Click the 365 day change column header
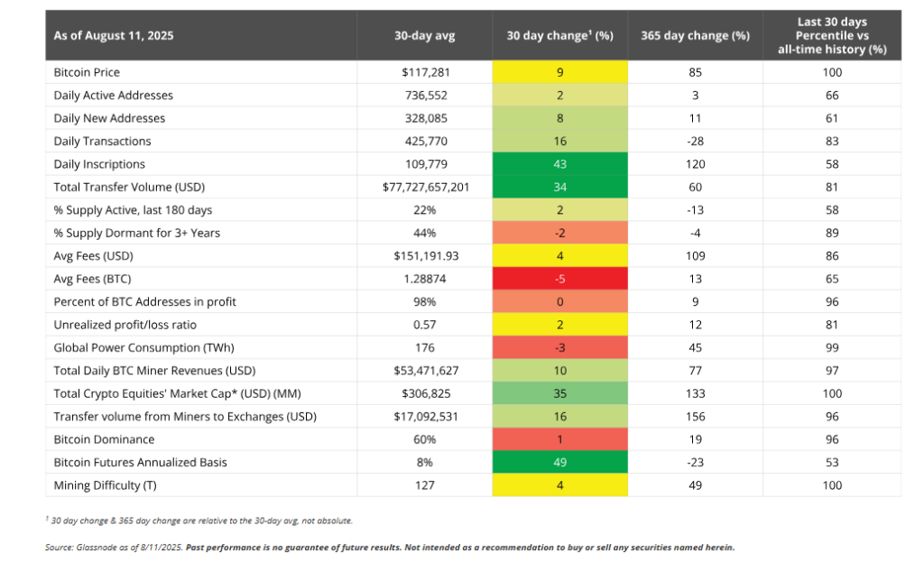Screen dimensions: 924x562 695,36
